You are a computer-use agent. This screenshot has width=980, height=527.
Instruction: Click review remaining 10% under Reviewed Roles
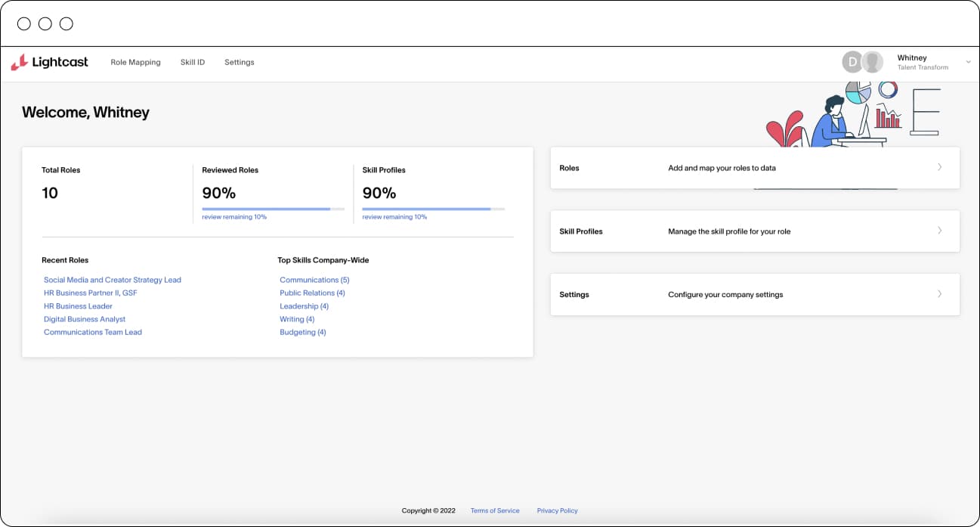pyautogui.click(x=234, y=217)
